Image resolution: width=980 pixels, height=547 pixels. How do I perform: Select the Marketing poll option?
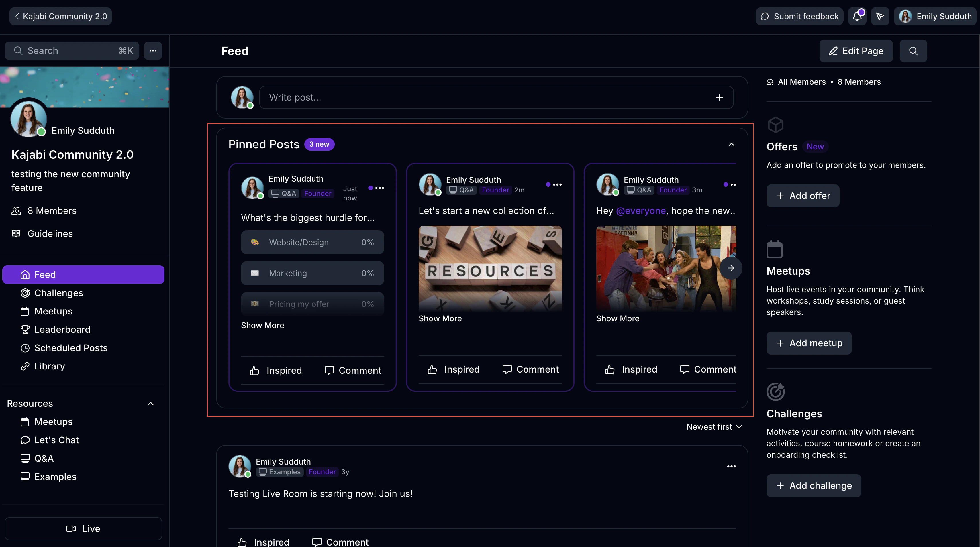312,273
